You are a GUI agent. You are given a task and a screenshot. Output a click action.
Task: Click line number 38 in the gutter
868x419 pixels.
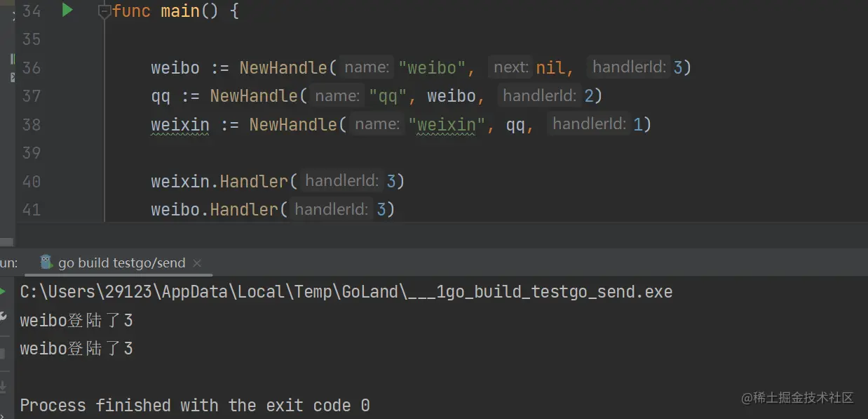click(32, 125)
